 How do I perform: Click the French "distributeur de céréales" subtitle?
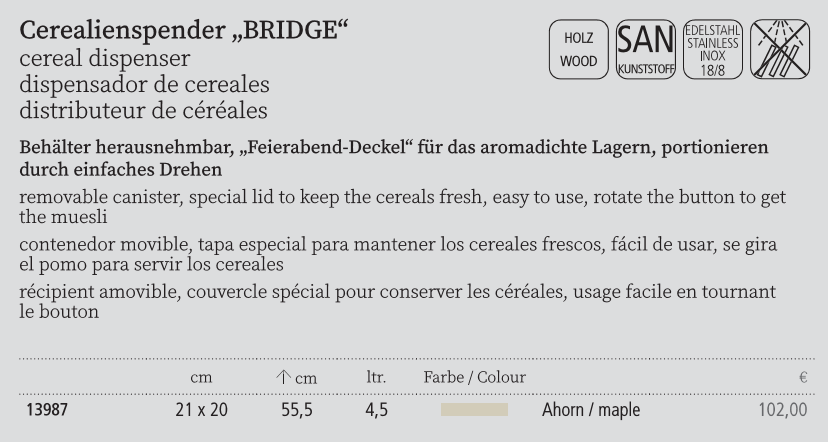142,106
